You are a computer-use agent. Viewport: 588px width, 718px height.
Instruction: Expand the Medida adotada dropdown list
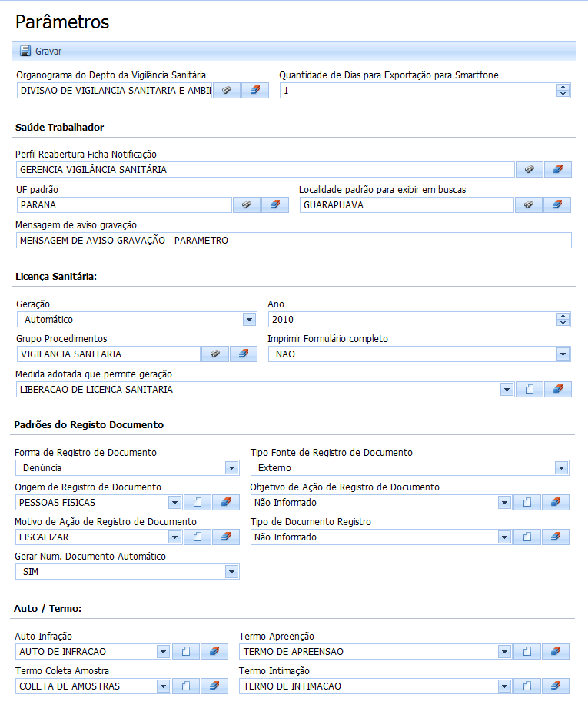point(507,390)
